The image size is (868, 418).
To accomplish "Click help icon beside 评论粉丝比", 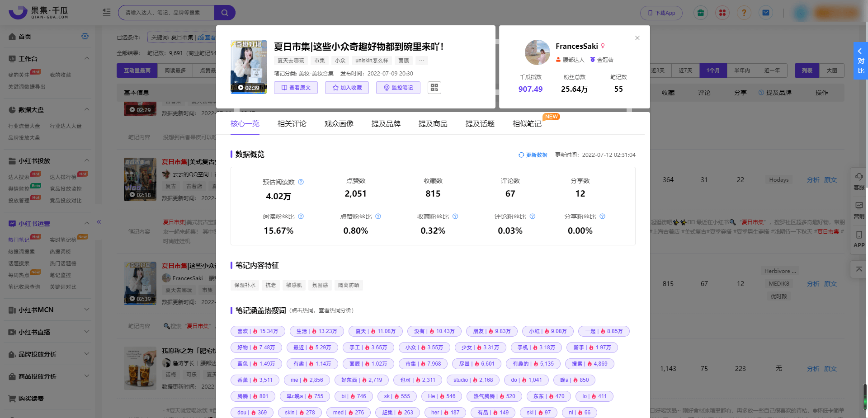I will pos(533,216).
